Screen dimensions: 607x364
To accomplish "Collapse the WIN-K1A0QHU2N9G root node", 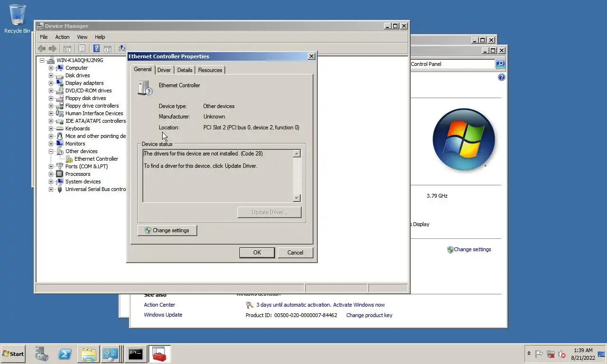I will point(42,60).
